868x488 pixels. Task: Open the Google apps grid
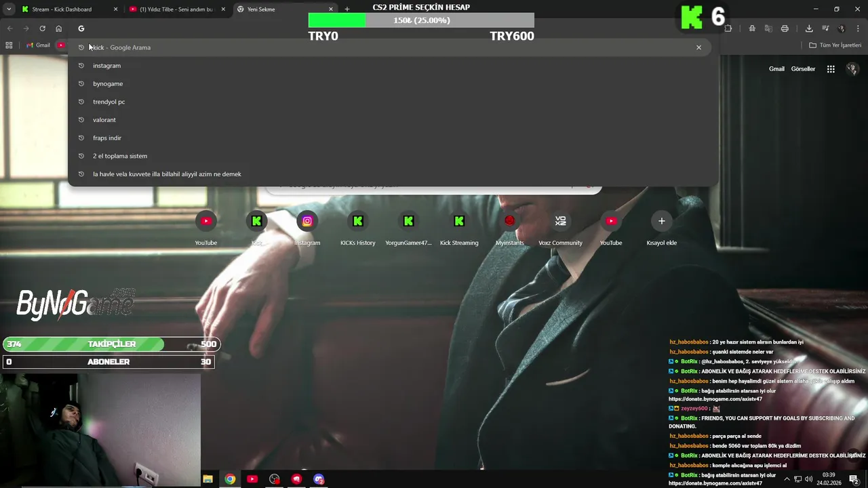pos(831,69)
